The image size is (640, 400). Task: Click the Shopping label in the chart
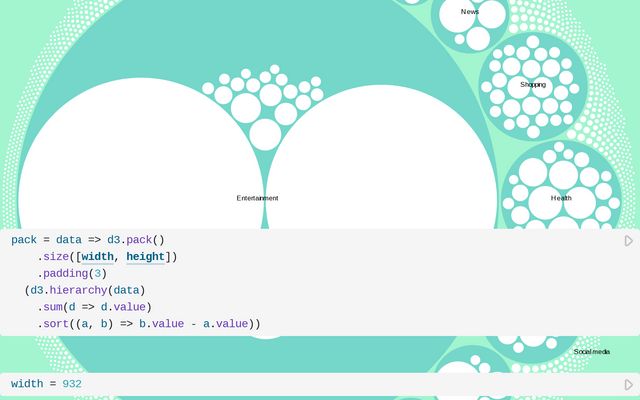pyautogui.click(x=533, y=84)
